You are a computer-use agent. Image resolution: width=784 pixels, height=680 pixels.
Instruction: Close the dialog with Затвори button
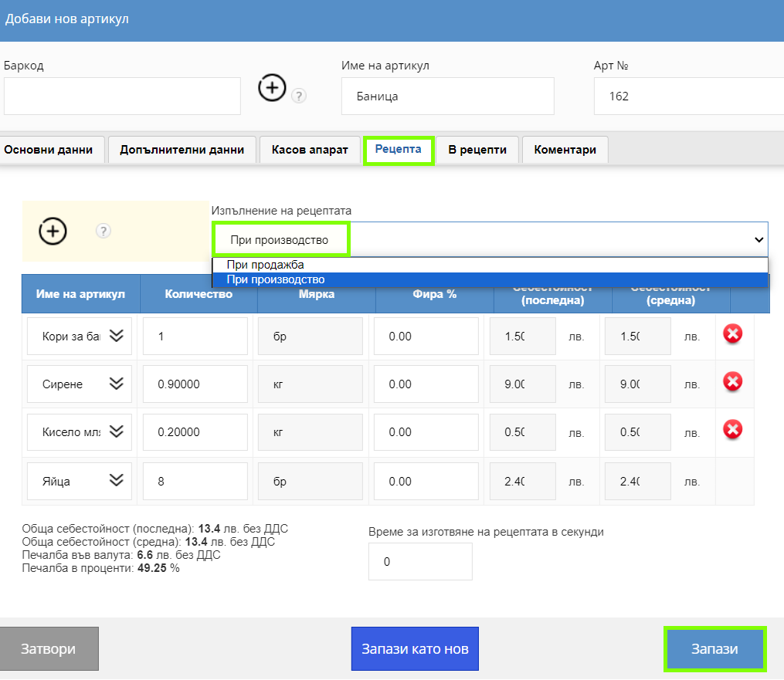coord(49,648)
